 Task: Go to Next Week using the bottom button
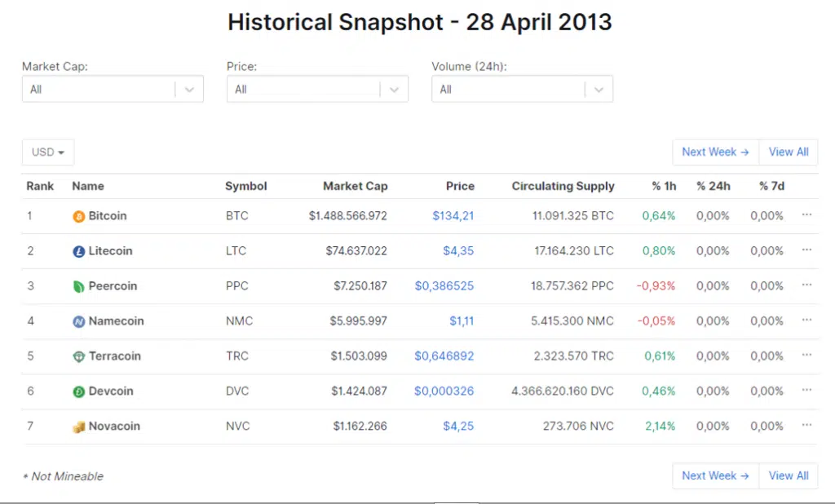pos(715,475)
